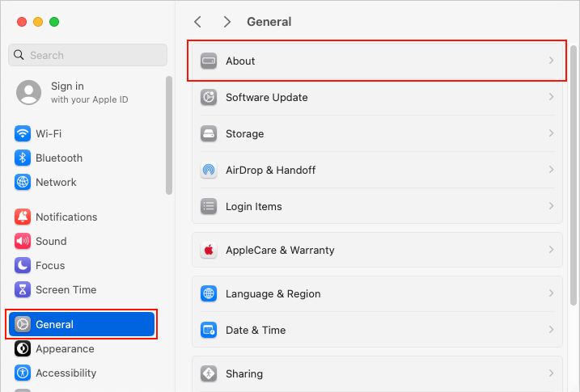The height and width of the screenshot is (392, 580).
Task: Click the AppleCare & Warranty Apple icon
Action: tap(209, 251)
